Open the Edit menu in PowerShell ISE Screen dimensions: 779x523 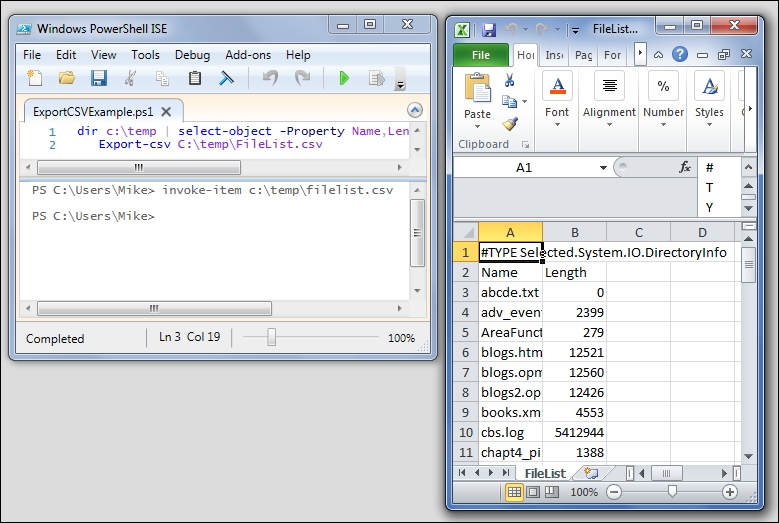(x=66, y=55)
